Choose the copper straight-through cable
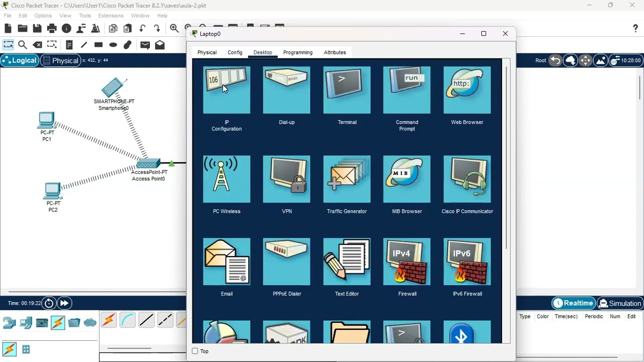644x362 pixels. (x=146, y=320)
